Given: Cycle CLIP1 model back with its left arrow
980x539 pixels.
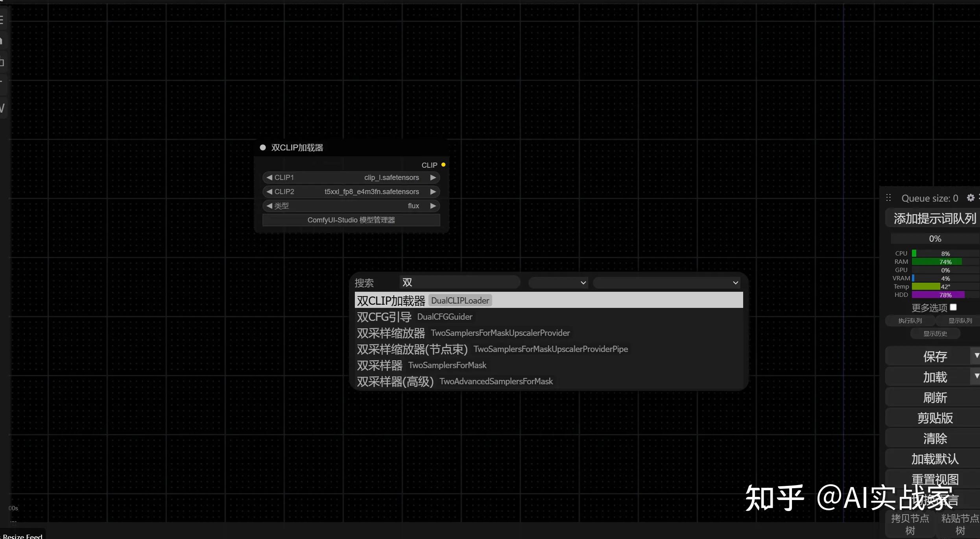Looking at the screenshot, I should pyautogui.click(x=269, y=178).
